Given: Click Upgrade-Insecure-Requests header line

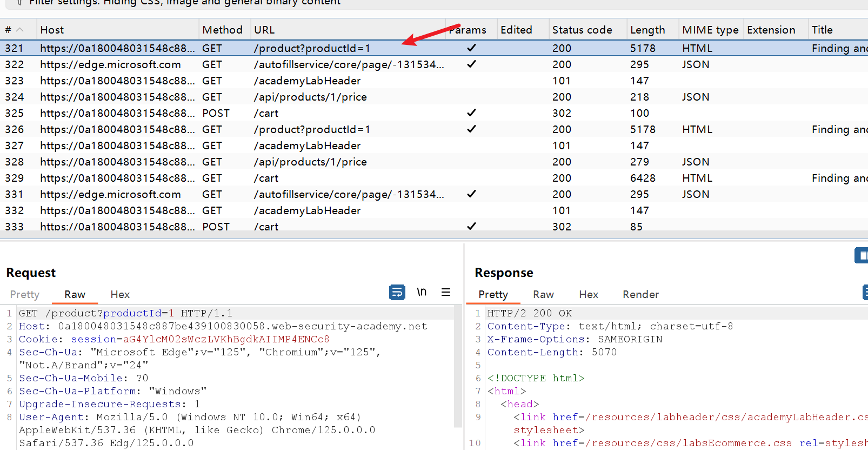Looking at the screenshot, I should [x=109, y=404].
